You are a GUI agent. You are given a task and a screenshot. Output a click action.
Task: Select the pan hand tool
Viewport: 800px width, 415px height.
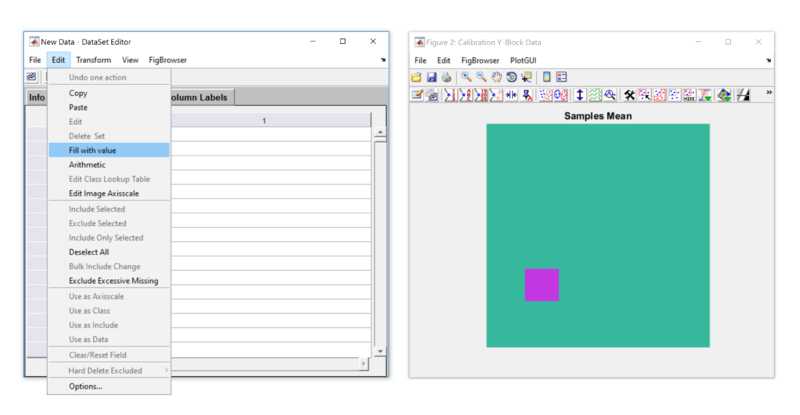point(496,77)
